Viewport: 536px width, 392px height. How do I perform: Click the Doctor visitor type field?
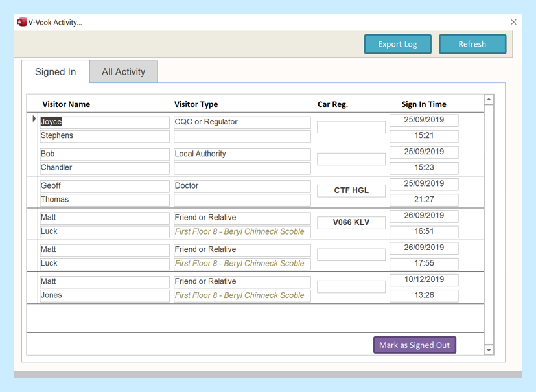(x=242, y=186)
